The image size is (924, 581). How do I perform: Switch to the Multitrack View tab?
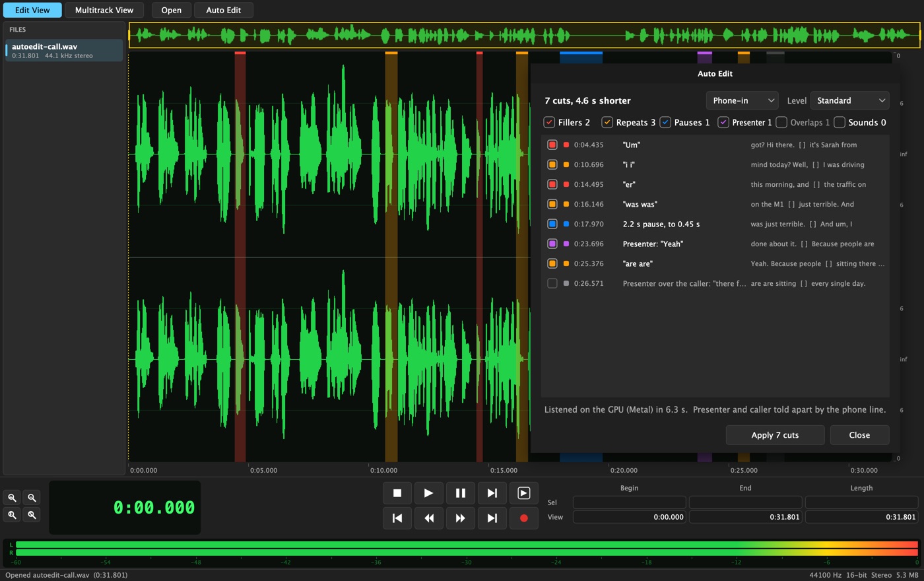coord(104,10)
